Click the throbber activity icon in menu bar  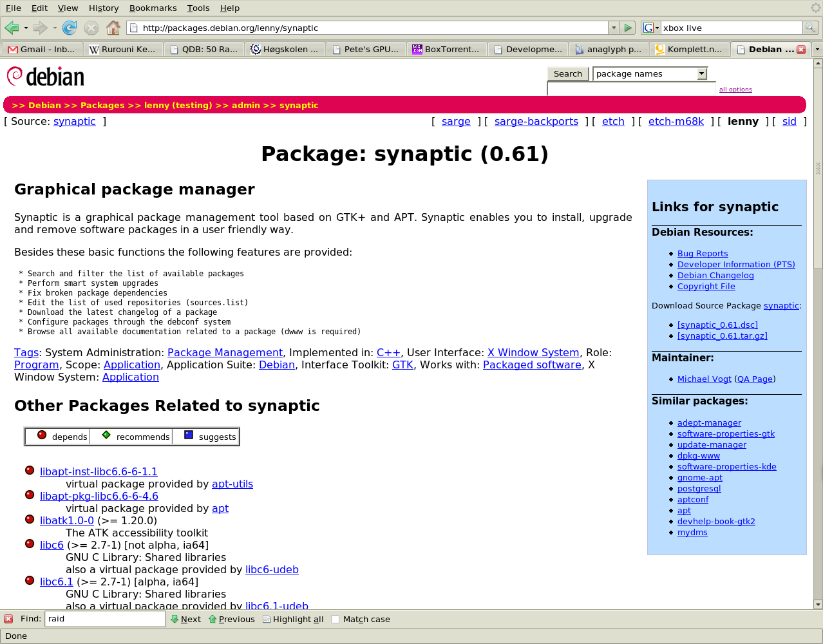815,8
